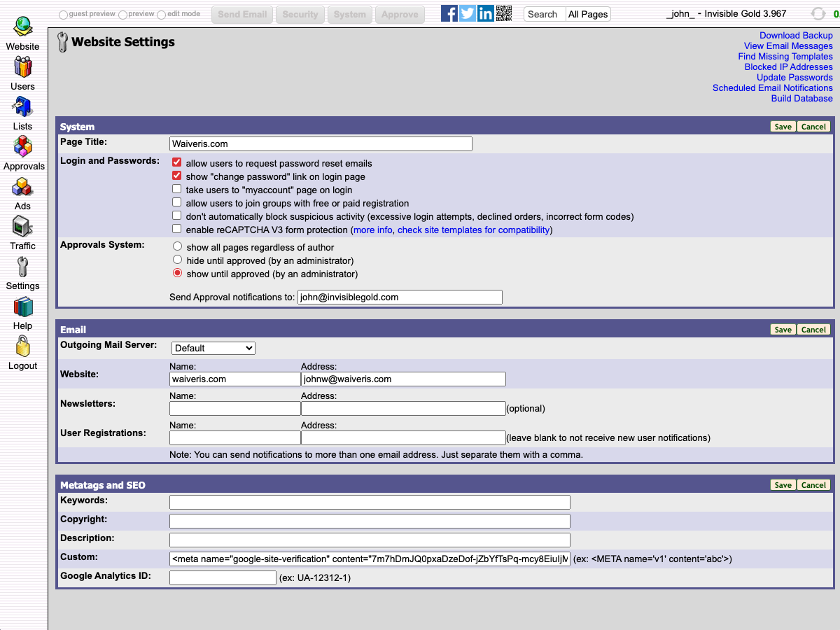Toggle allow password reset emails checkbox

[x=177, y=162]
